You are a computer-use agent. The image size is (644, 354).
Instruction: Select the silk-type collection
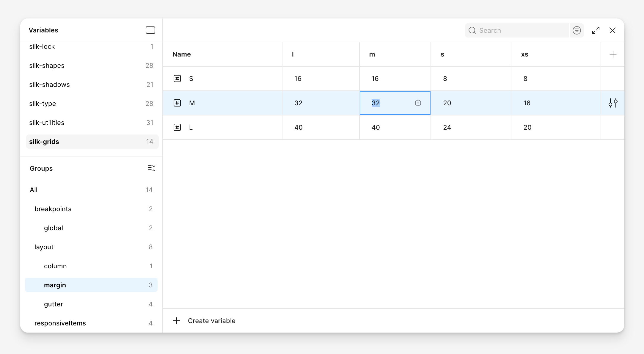tap(43, 104)
